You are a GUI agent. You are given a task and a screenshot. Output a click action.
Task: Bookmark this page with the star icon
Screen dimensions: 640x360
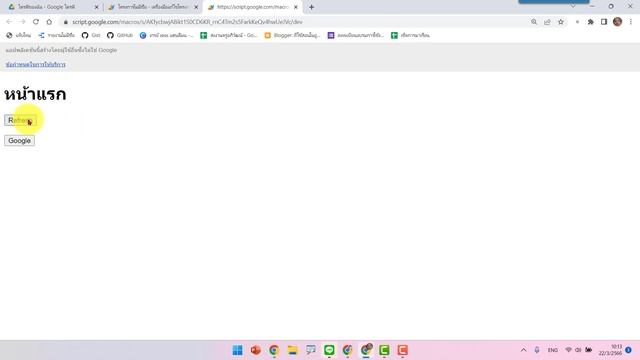[x=561, y=22]
